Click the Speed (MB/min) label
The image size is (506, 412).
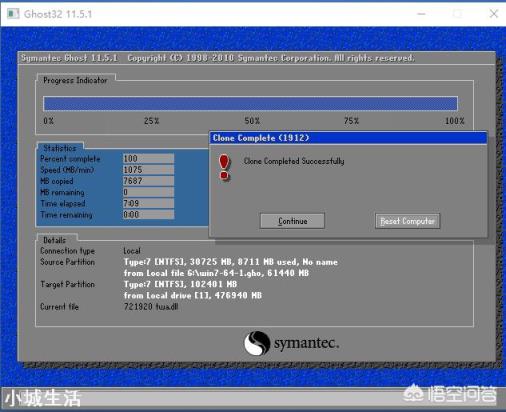pos(67,170)
